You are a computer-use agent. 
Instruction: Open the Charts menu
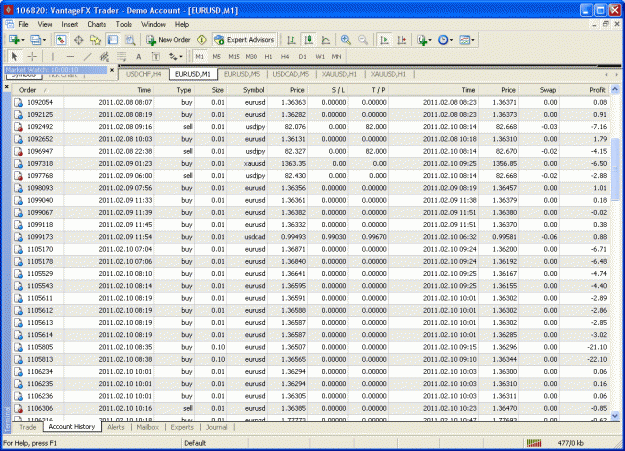96,24
